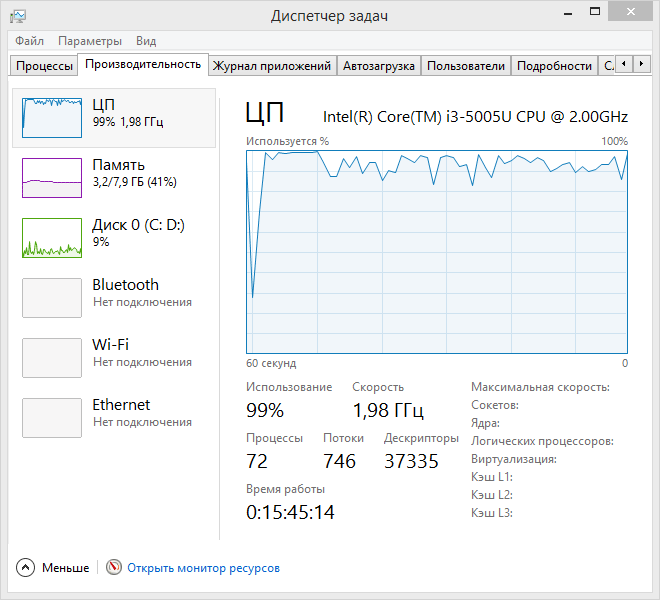Select the CPU (ЦП) mini graph thumbnail
This screenshot has width=660, height=600.
coord(52,118)
